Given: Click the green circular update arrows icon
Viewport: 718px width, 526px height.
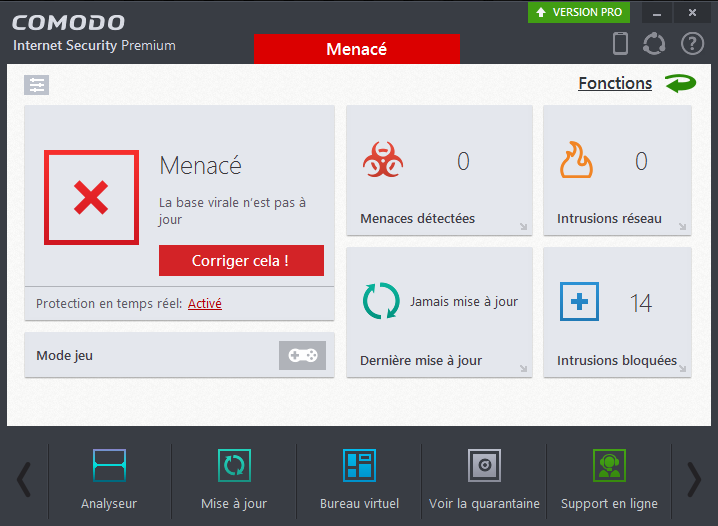Looking at the screenshot, I should coord(381,301).
